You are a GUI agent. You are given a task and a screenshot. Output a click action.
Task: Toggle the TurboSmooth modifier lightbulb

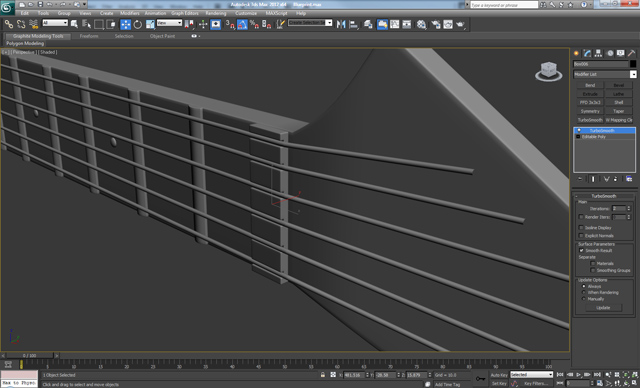click(579, 131)
